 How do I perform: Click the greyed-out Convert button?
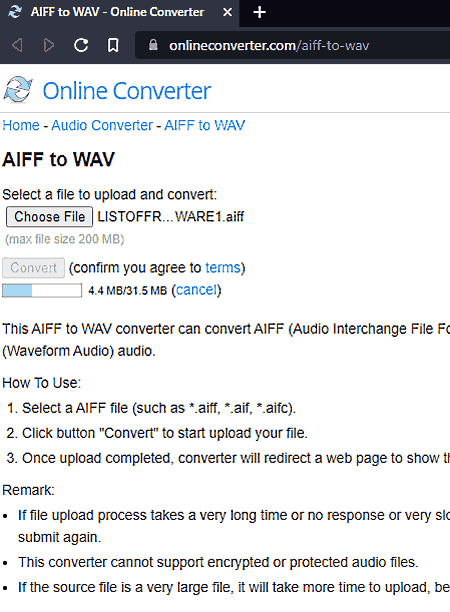point(34,268)
